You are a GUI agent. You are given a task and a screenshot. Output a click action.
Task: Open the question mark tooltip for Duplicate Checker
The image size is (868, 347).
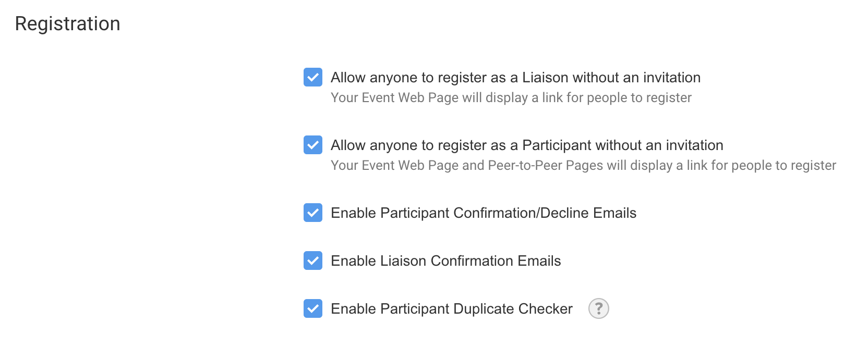pyautogui.click(x=598, y=308)
